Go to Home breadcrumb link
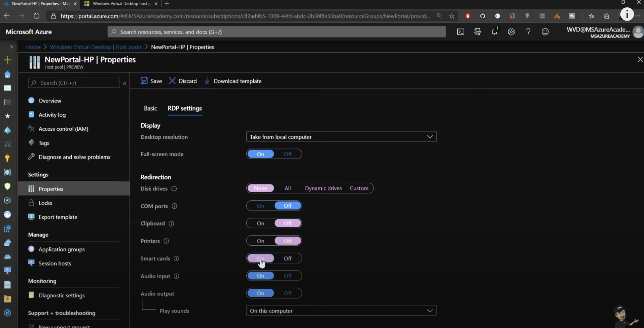Image resolution: width=644 pixels, height=328 pixels. 33,47
